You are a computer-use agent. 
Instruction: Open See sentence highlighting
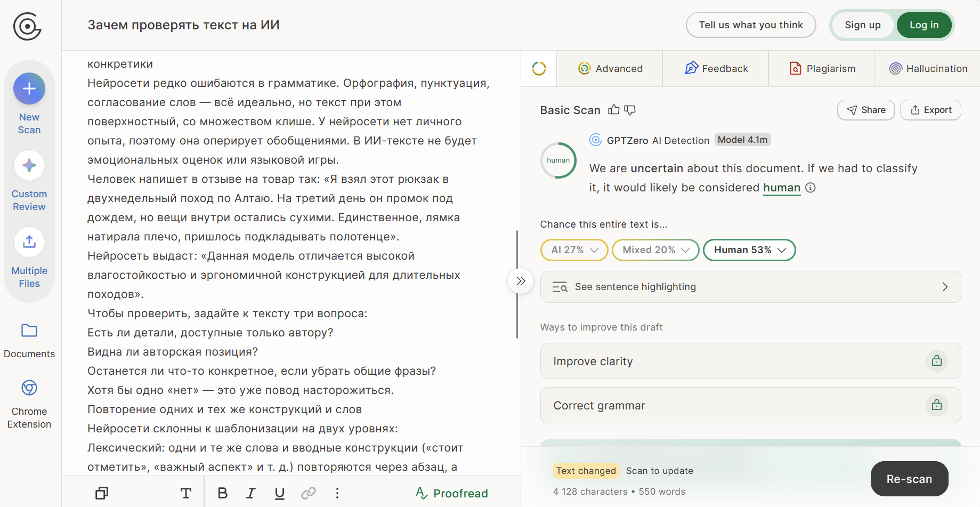pos(750,287)
